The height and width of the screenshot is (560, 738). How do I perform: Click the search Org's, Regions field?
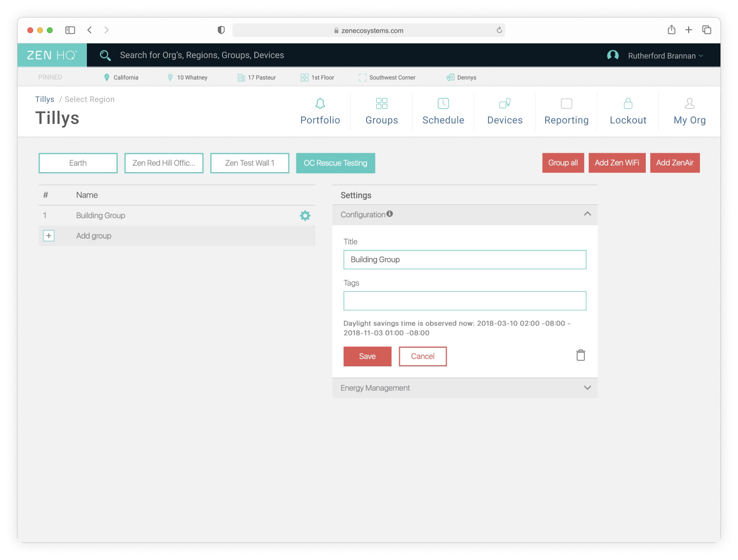coord(202,55)
